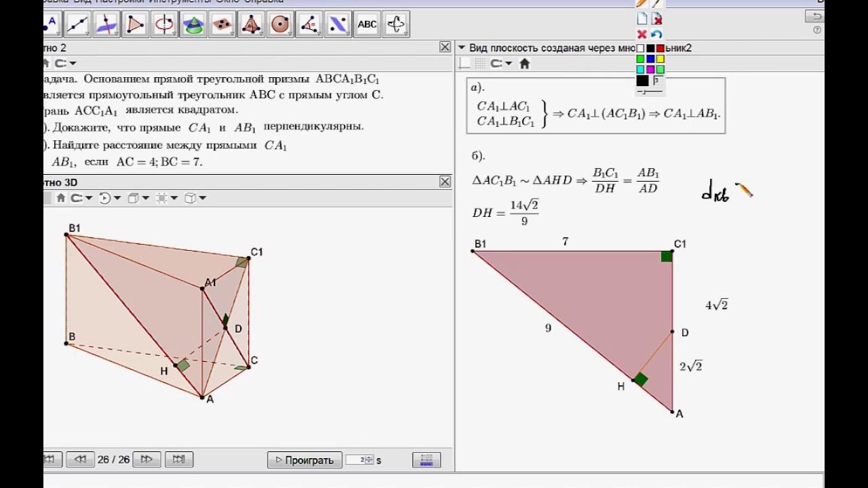Click the pen width slider

[x=650, y=91]
